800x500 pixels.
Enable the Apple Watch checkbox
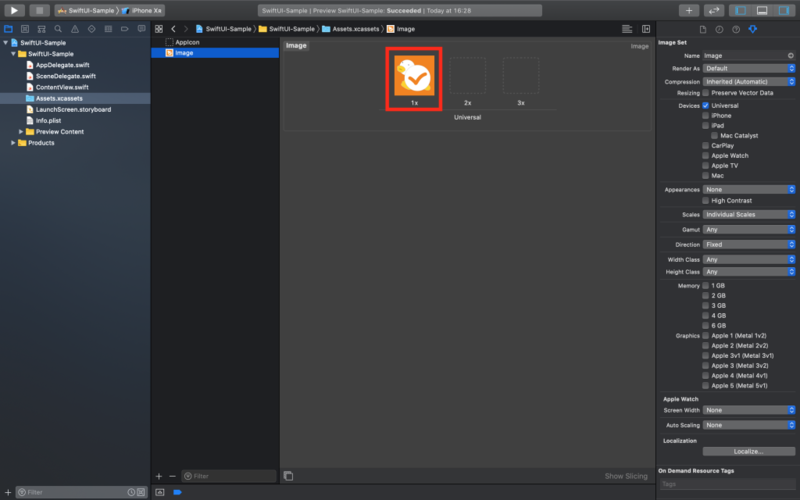point(706,156)
